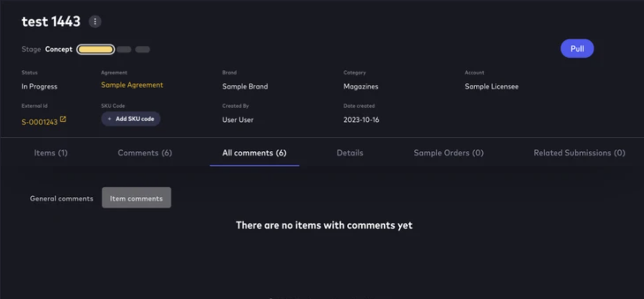Click the submission title test 1443
Image resolution: width=644 pixels, height=299 pixels.
(51, 21)
